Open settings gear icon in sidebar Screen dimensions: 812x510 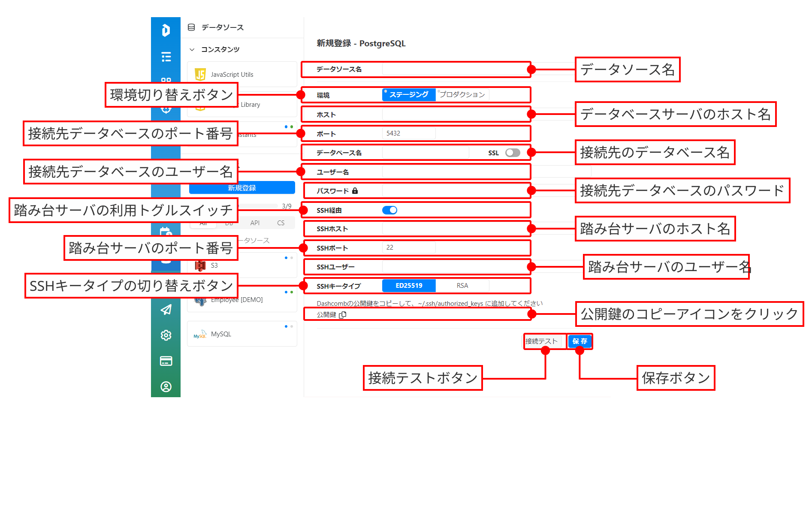point(166,335)
